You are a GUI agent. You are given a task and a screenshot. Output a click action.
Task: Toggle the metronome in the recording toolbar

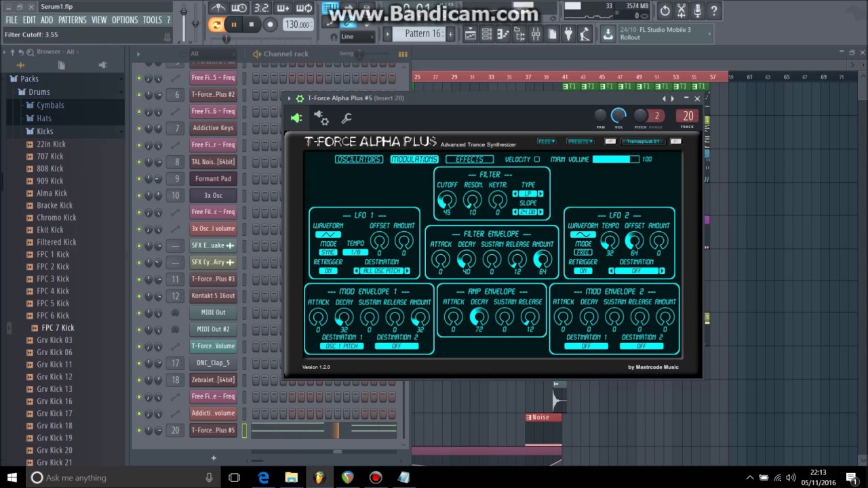[x=218, y=8]
